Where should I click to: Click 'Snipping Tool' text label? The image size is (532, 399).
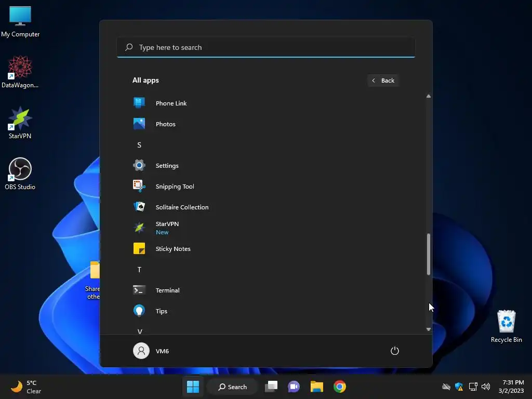(175, 187)
